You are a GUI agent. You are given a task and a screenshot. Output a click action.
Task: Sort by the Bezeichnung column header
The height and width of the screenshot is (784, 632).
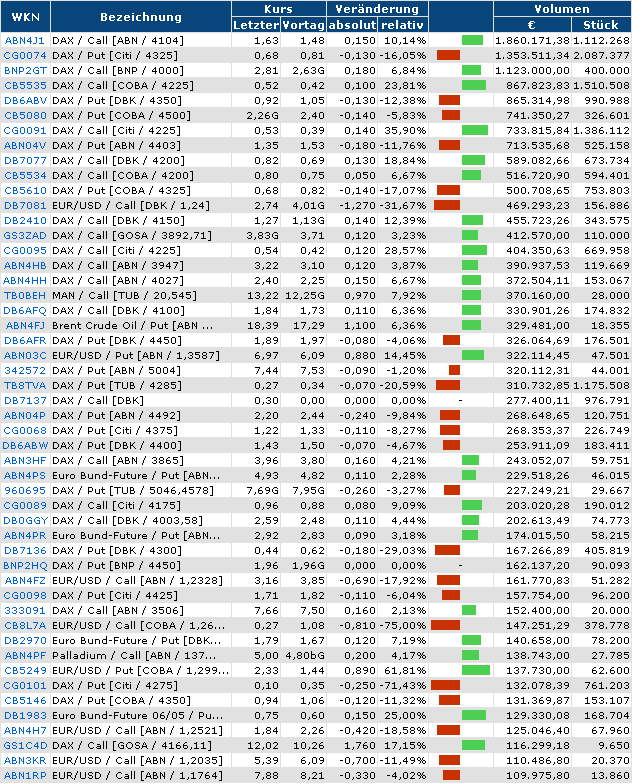pyautogui.click(x=140, y=17)
